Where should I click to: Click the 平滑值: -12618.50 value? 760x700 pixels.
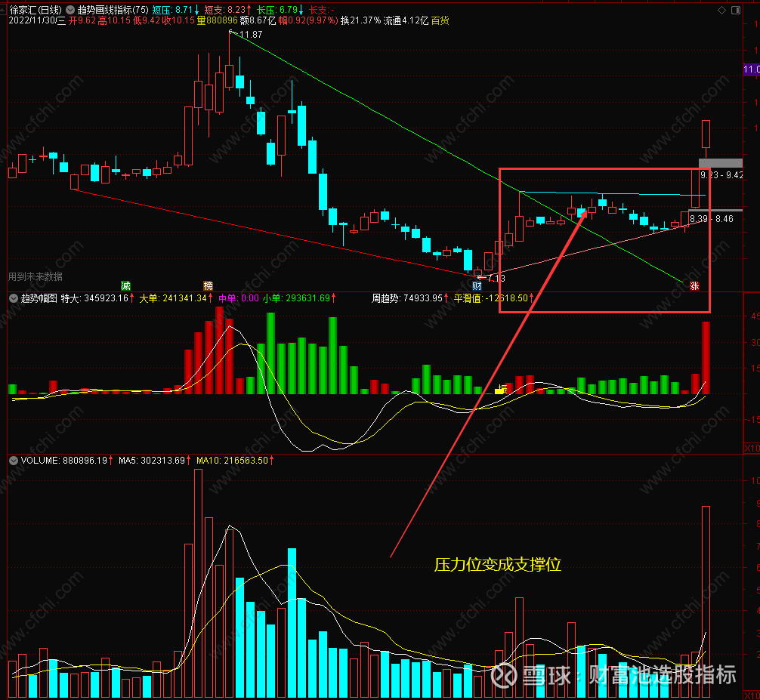[493, 298]
